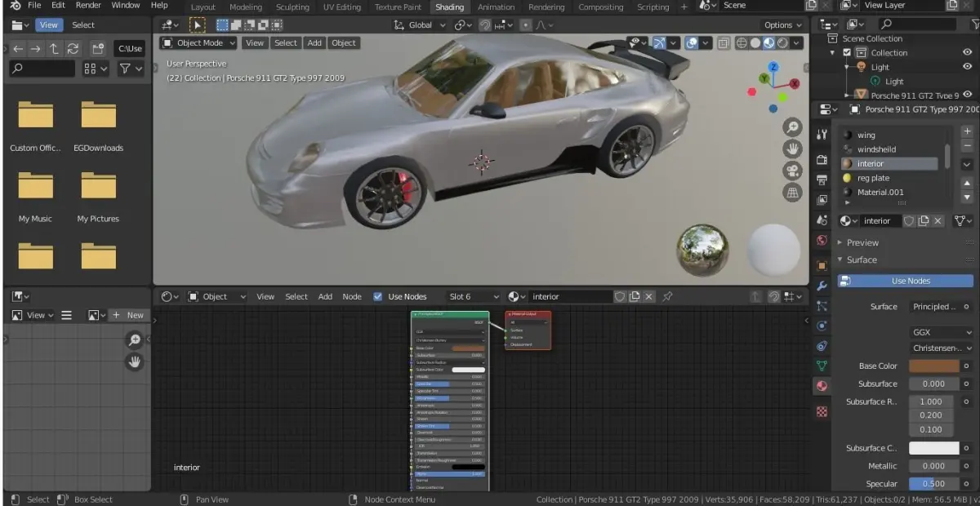Toggle viewport overlays button
This screenshot has width=980, height=506.
pyautogui.click(x=691, y=43)
